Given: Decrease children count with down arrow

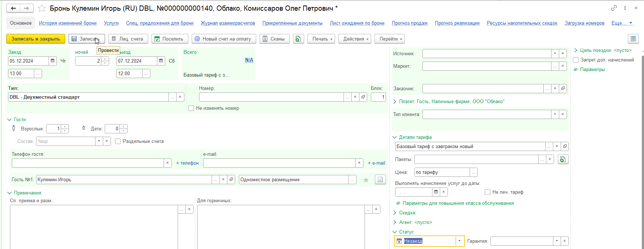Looking at the screenshot, I should (123, 131).
